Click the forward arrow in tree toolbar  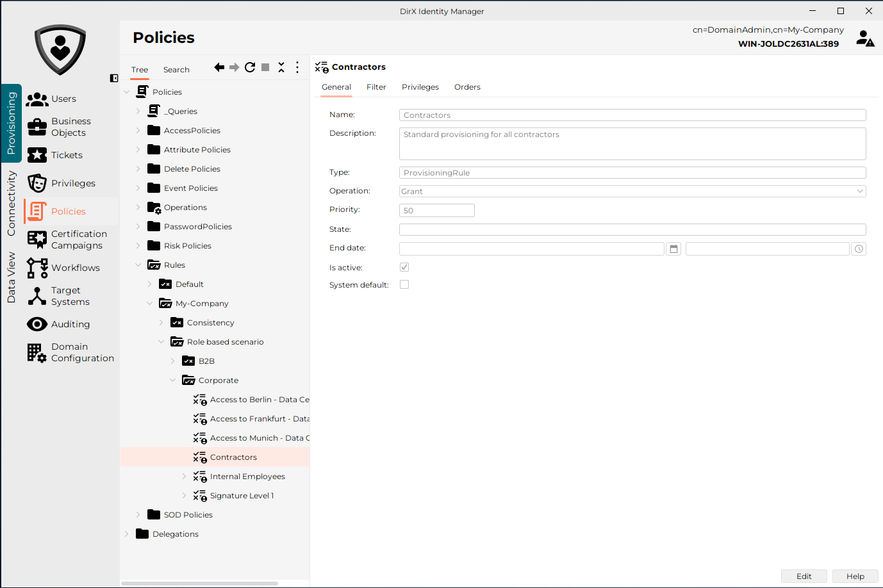pos(235,67)
